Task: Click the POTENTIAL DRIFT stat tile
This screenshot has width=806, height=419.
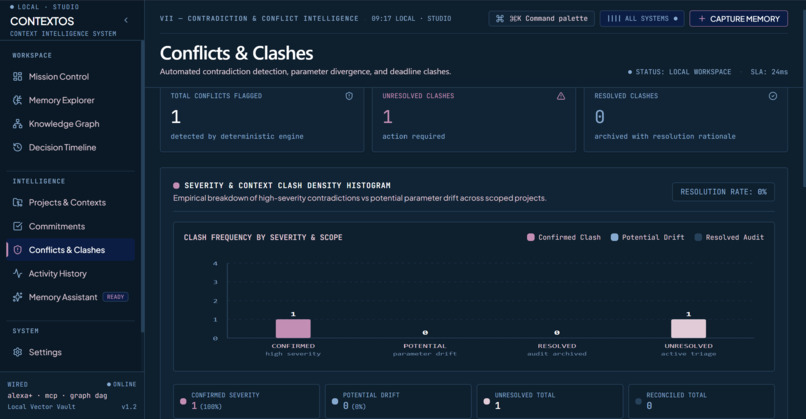Action: pos(398,401)
